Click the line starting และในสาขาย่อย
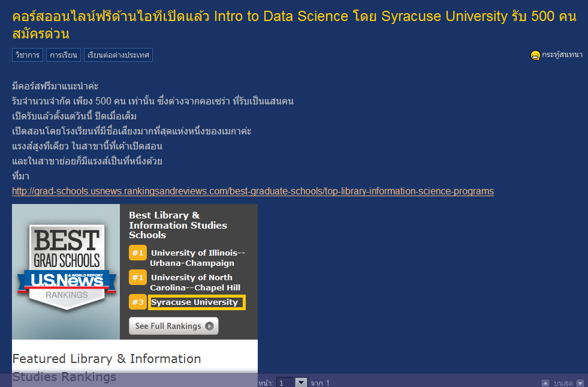The height and width of the screenshot is (387, 588). click(x=87, y=161)
